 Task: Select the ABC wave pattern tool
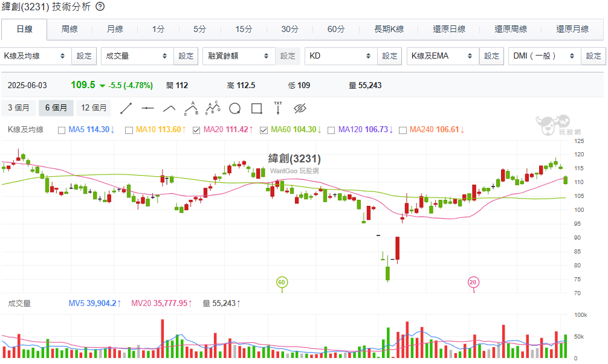point(191,108)
